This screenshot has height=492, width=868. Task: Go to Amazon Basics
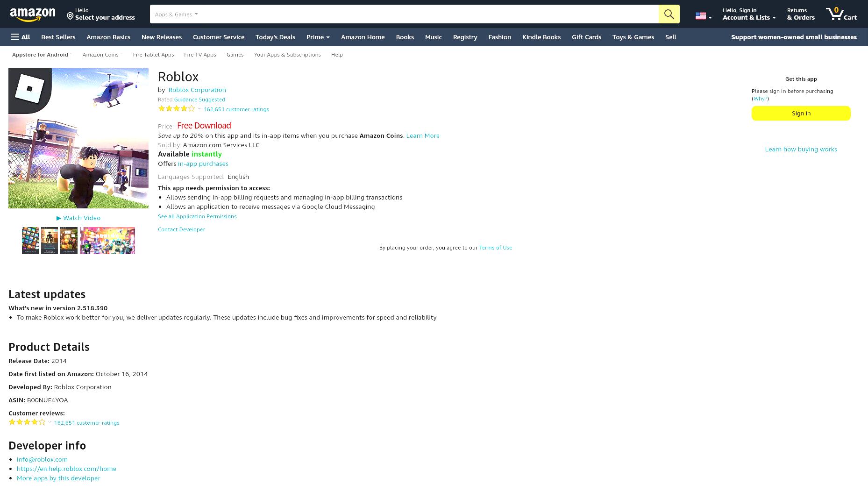click(108, 37)
